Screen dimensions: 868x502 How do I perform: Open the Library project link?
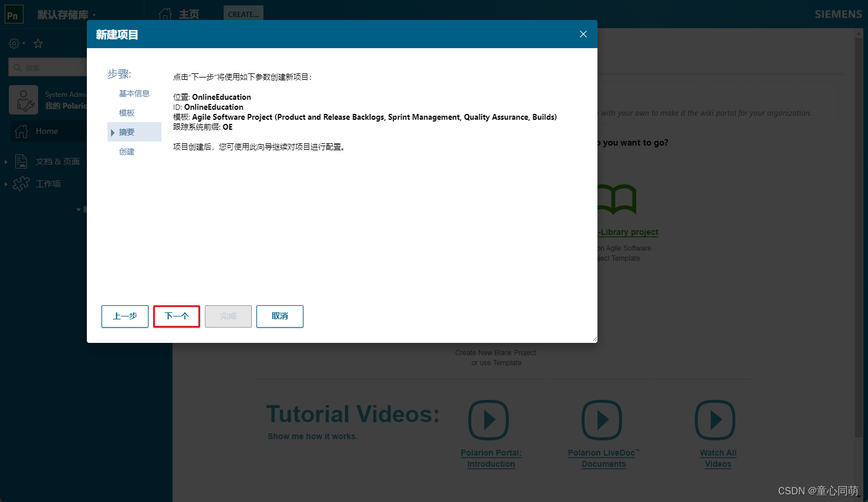point(628,232)
